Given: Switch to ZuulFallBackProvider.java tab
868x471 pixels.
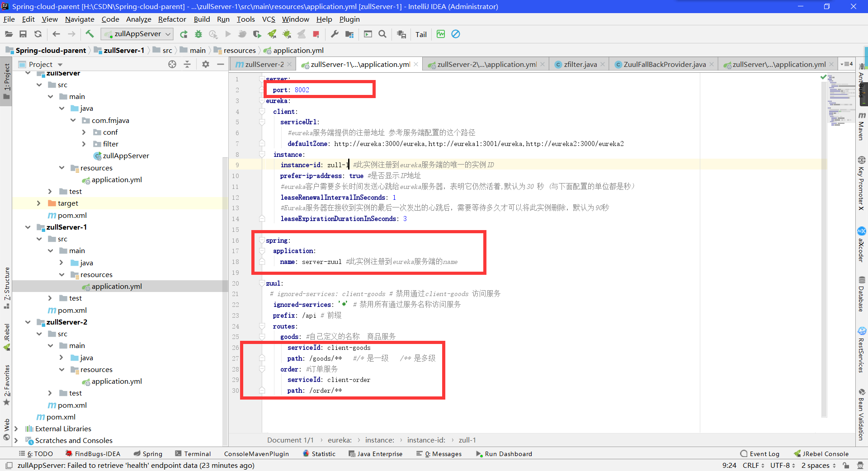Looking at the screenshot, I should pos(664,64).
